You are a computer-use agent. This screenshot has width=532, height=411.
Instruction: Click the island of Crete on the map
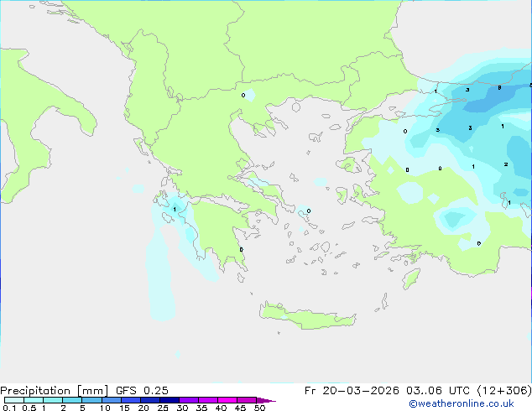pyautogui.click(x=307, y=316)
